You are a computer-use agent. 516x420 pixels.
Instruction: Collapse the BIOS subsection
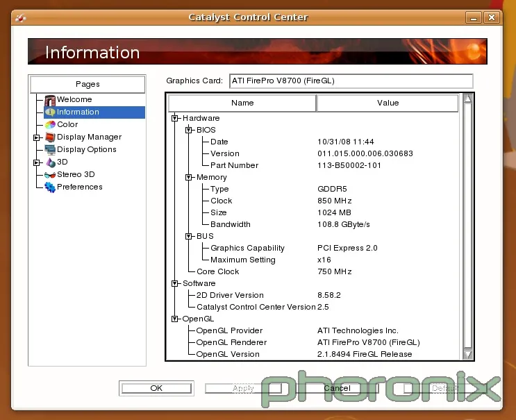click(189, 130)
